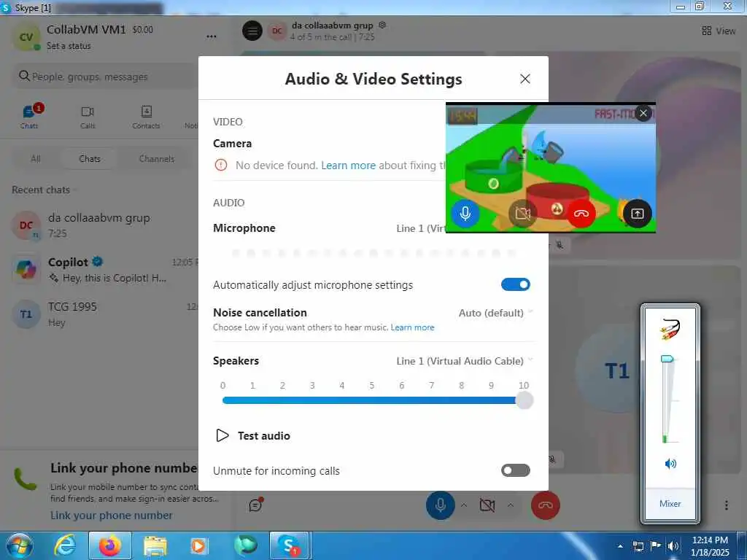Click the Test audio play button

pos(222,436)
